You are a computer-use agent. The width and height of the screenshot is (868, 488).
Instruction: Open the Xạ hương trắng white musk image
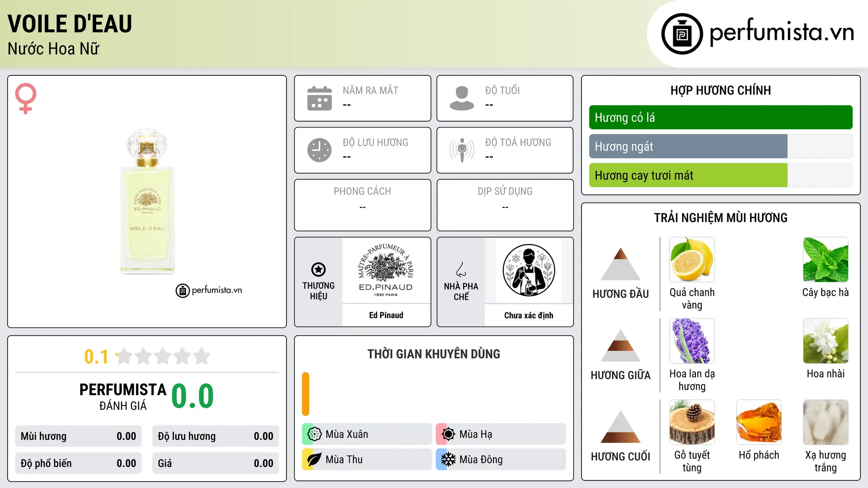(x=826, y=422)
